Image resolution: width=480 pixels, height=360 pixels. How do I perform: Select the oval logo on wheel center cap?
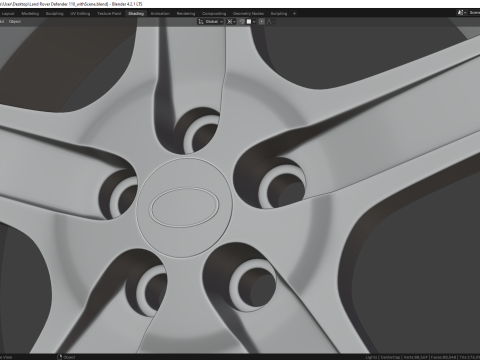coord(184,207)
